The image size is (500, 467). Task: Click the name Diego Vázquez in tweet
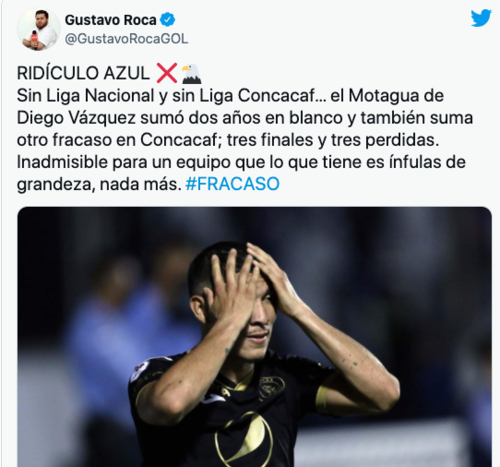76,118
